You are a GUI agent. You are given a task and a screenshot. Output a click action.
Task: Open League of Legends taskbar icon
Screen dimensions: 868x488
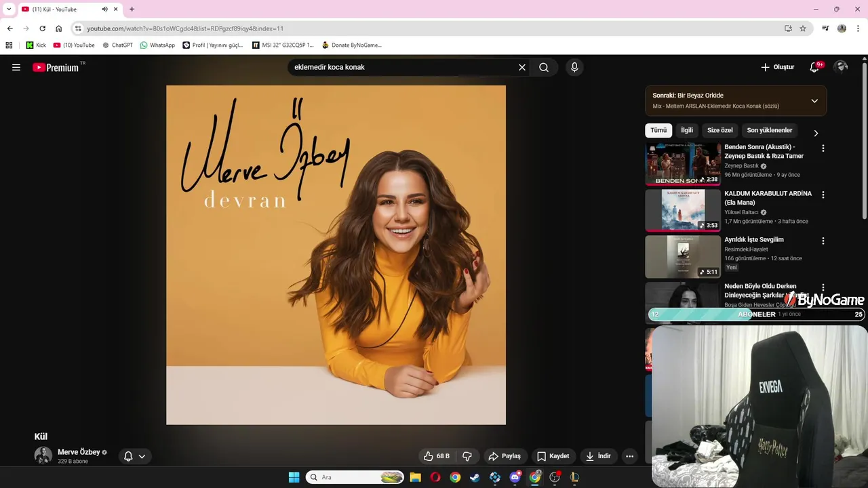coord(574,477)
